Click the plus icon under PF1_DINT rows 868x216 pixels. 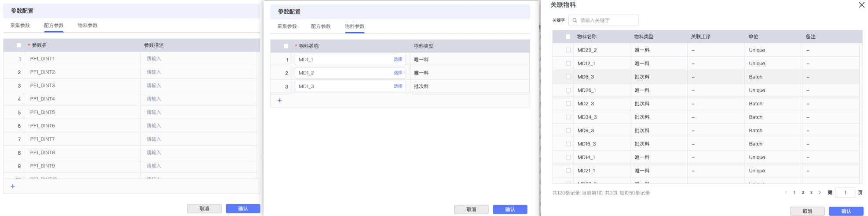pyautogui.click(x=13, y=186)
